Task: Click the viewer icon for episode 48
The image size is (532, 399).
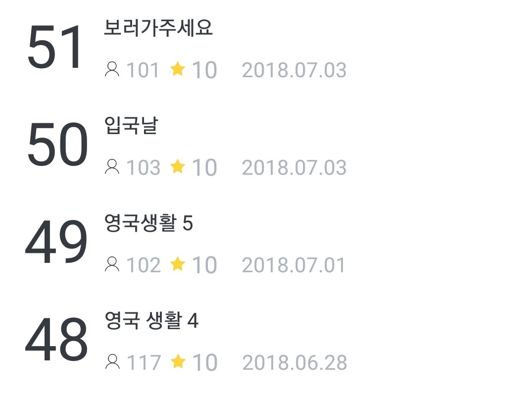Action: pyautogui.click(x=112, y=362)
